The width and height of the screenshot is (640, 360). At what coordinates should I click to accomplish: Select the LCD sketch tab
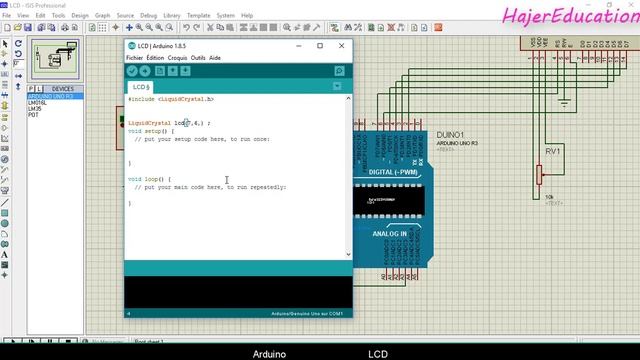141,87
